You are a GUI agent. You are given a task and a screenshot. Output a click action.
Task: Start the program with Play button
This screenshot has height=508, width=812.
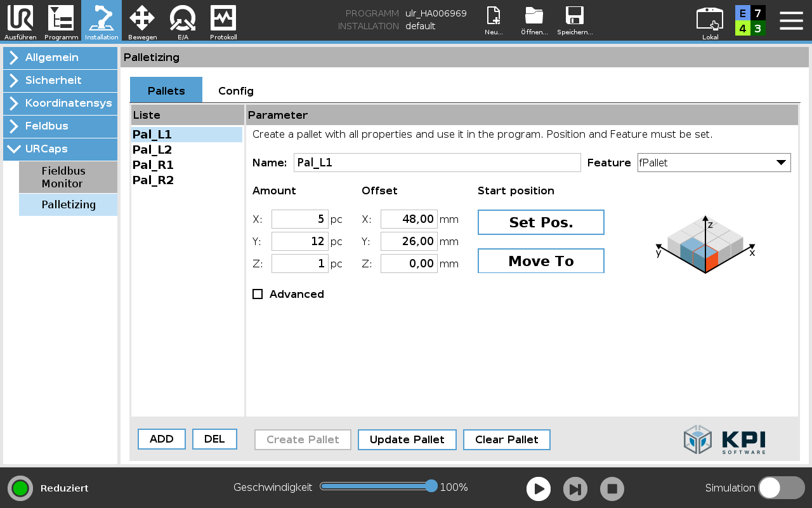(539, 489)
